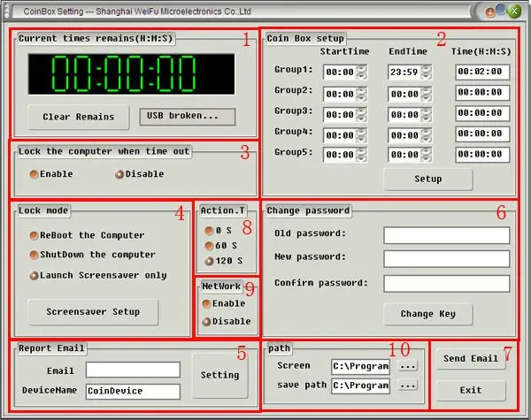Select Launch Screensaver only option
The height and width of the screenshot is (420, 531).
click(34, 276)
